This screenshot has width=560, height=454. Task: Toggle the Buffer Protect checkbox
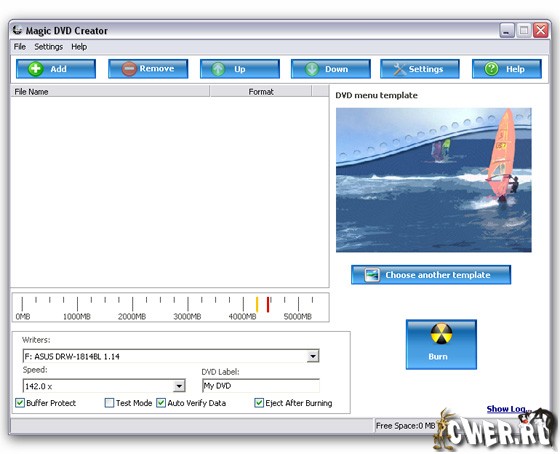coord(20,403)
